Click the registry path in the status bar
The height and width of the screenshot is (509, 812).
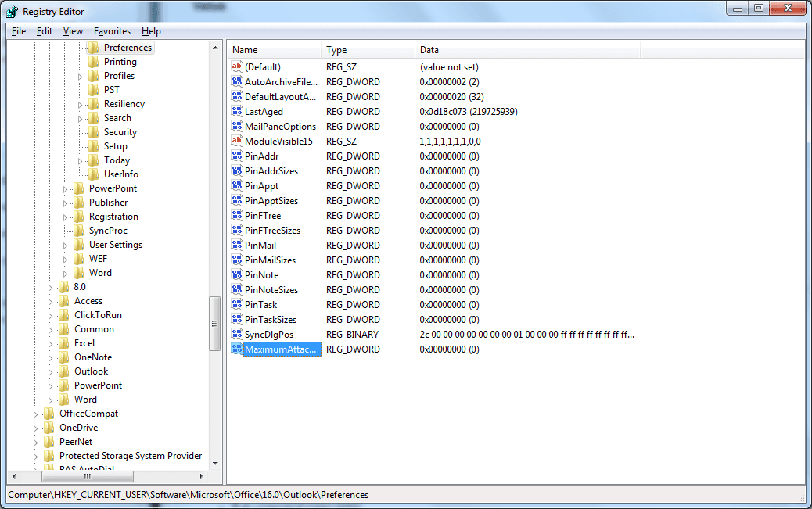(x=189, y=494)
